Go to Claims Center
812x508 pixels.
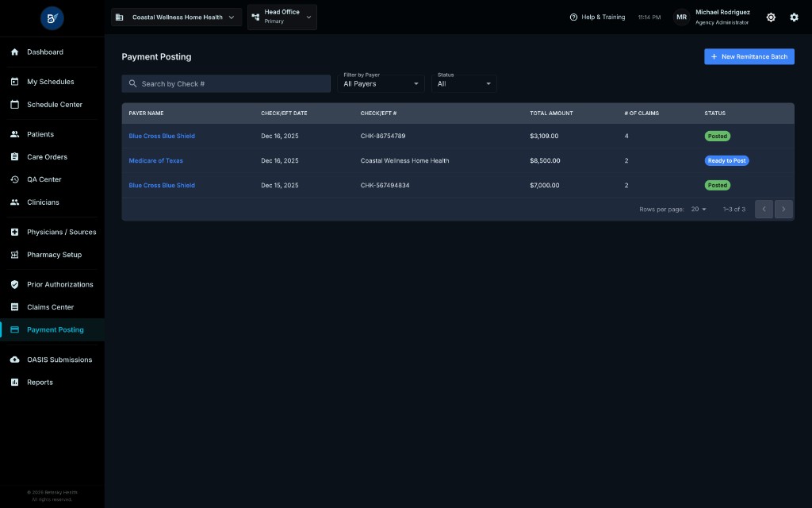click(x=52, y=307)
